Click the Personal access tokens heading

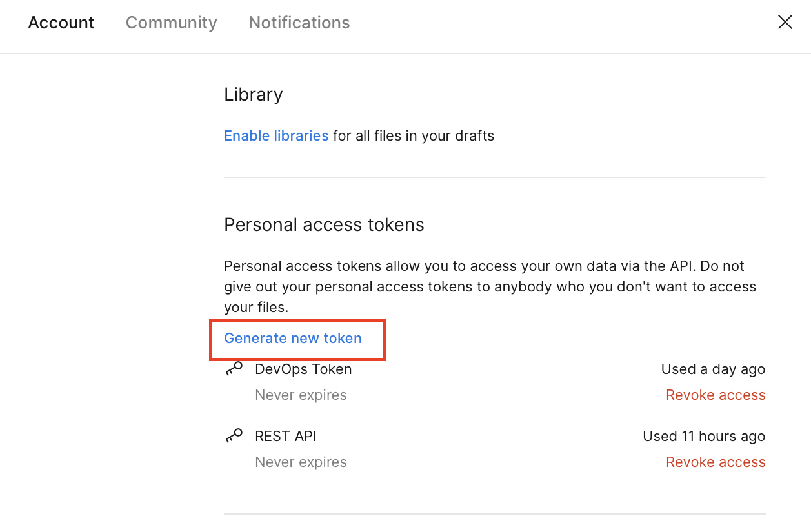(x=324, y=224)
